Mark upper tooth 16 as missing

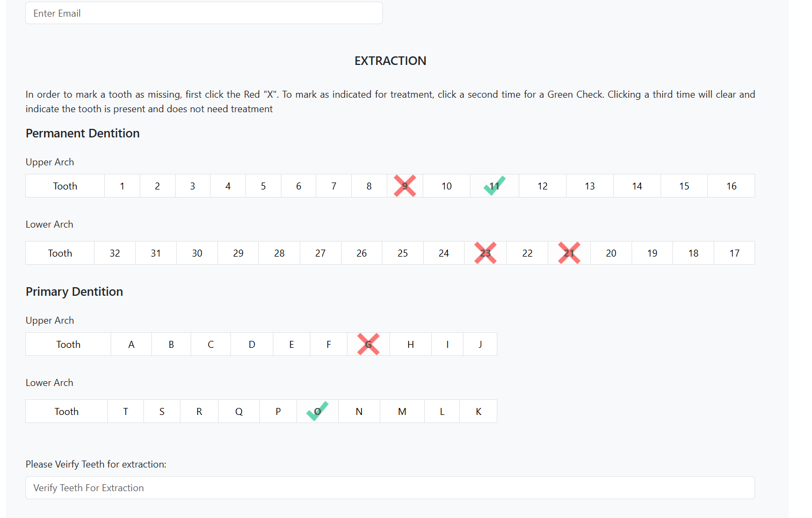pyautogui.click(x=731, y=186)
